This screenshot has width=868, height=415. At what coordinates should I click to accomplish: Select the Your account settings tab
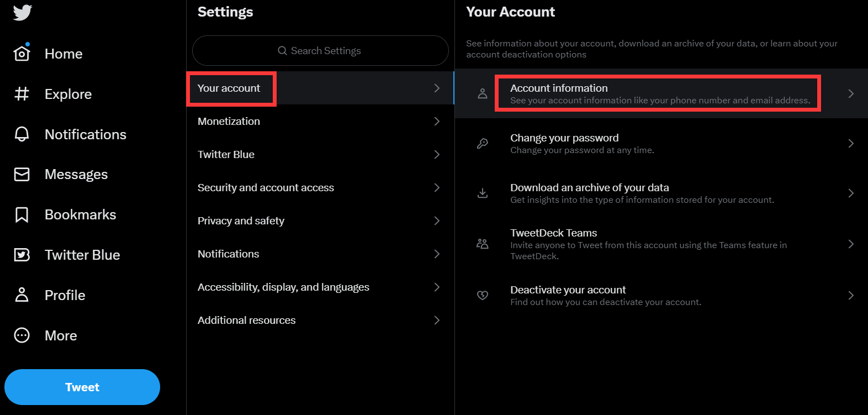[x=230, y=88]
